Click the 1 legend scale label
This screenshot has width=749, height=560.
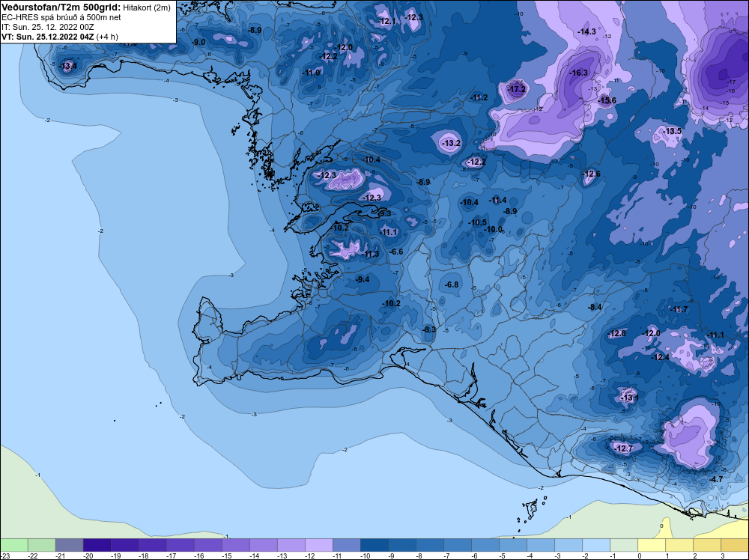click(x=667, y=556)
